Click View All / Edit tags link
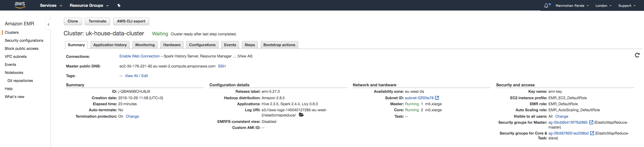644x147 pixels. click(x=136, y=76)
